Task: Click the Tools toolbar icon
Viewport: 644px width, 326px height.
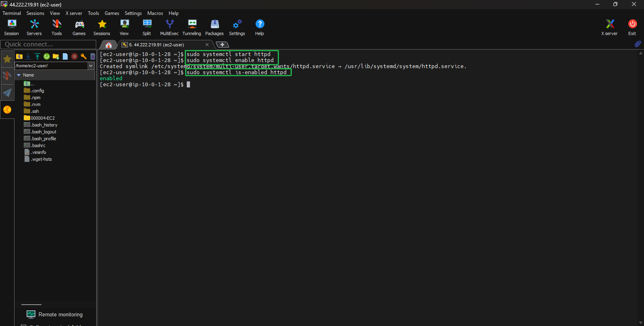Action: click(x=57, y=27)
